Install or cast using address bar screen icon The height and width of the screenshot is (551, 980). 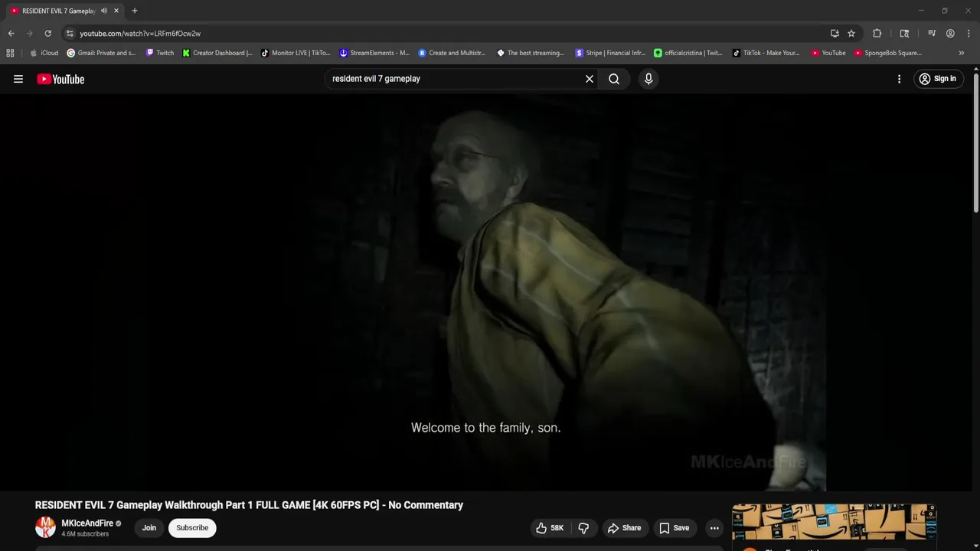(835, 34)
